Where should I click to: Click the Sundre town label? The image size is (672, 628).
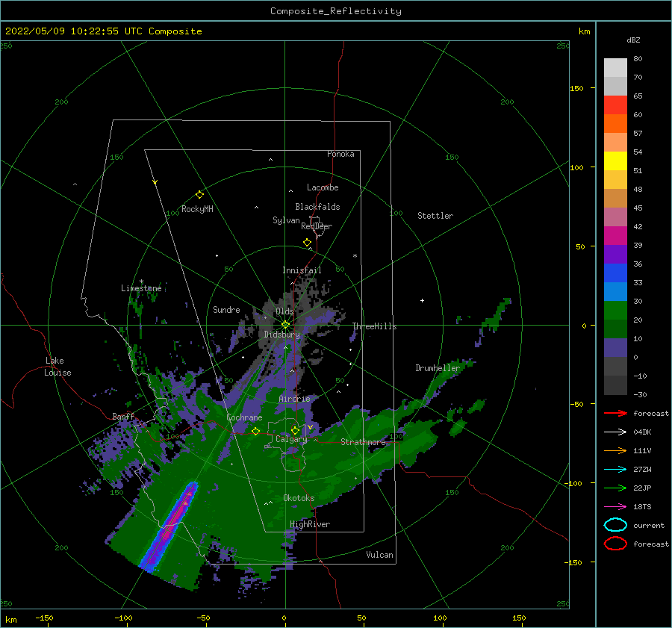pos(226,310)
